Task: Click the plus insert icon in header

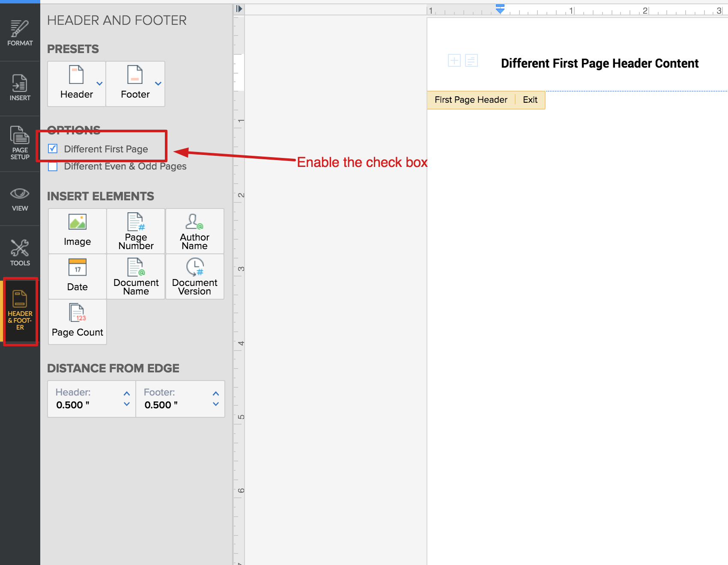Action: pos(454,60)
